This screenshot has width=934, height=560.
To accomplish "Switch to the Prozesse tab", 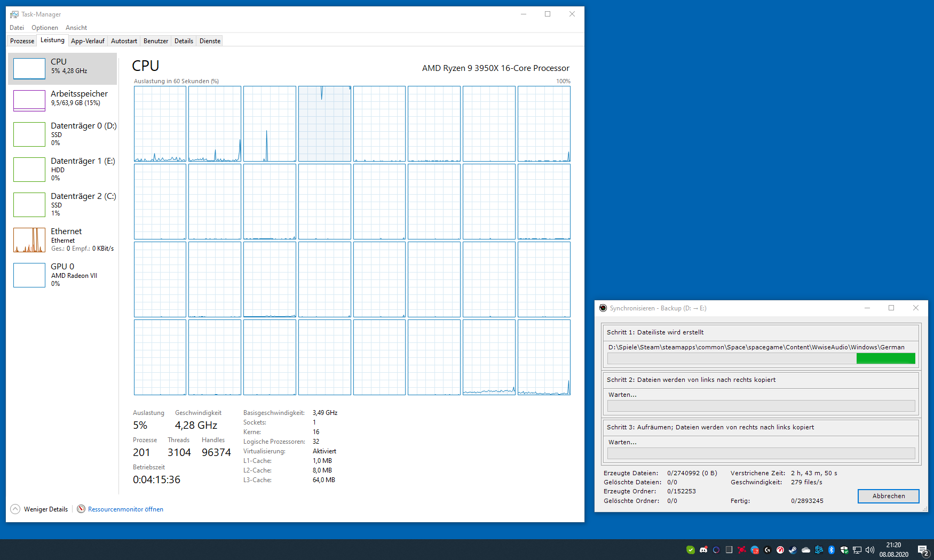I will point(22,41).
